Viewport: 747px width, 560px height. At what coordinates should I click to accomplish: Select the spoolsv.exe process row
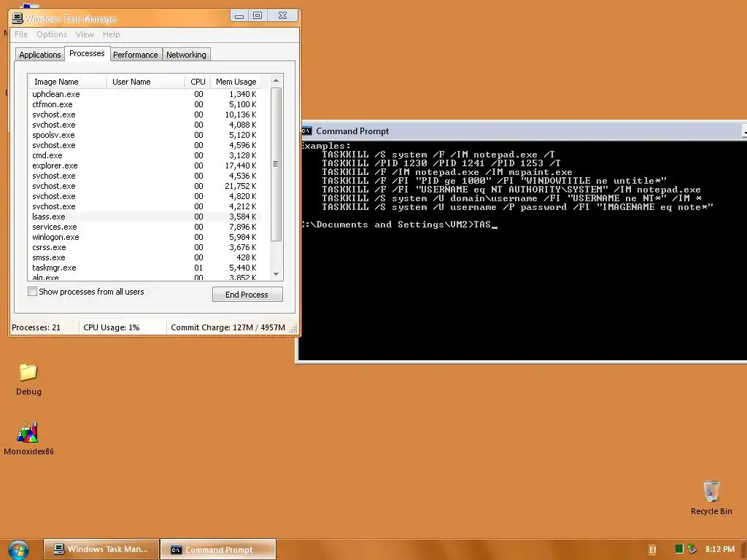[145, 135]
